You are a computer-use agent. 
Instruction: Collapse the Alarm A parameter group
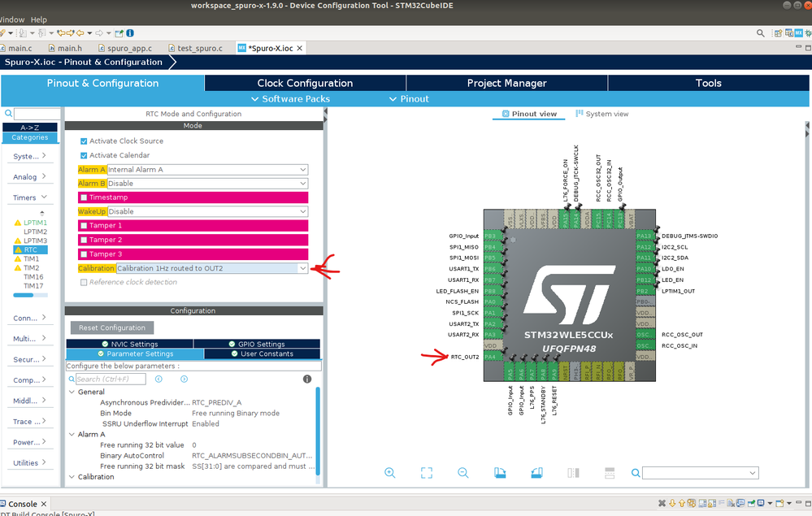[72, 434]
